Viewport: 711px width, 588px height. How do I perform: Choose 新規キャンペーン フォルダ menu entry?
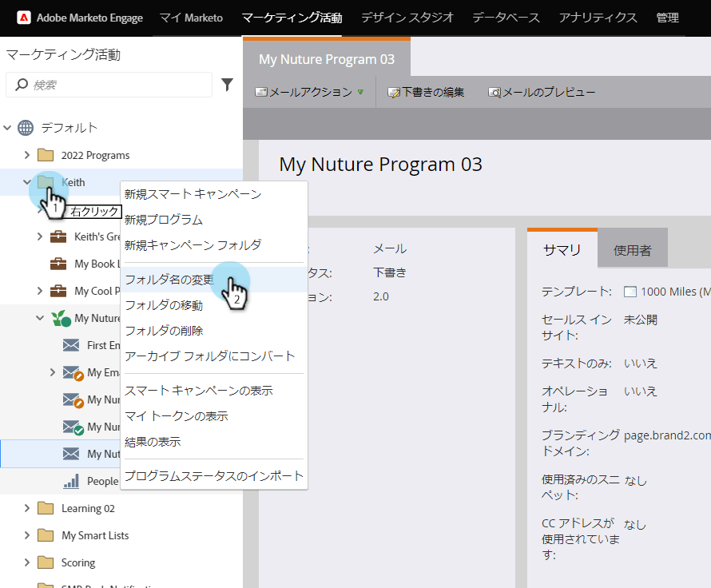214,245
